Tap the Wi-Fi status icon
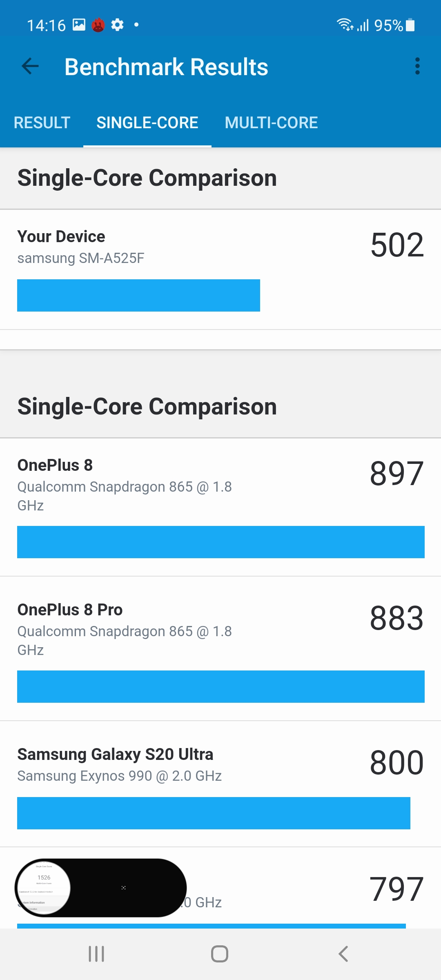Screen dimensions: 441x980 point(344,25)
